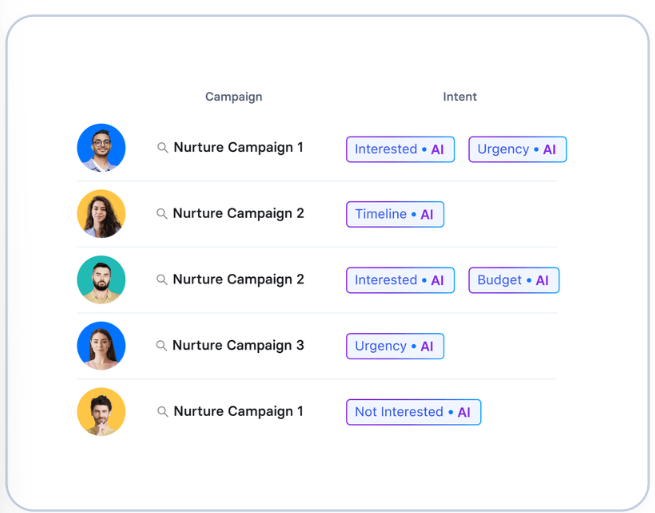Open the glasses-wearing man's avatar on blue
The height and width of the screenshot is (513, 655).
pyautogui.click(x=101, y=148)
